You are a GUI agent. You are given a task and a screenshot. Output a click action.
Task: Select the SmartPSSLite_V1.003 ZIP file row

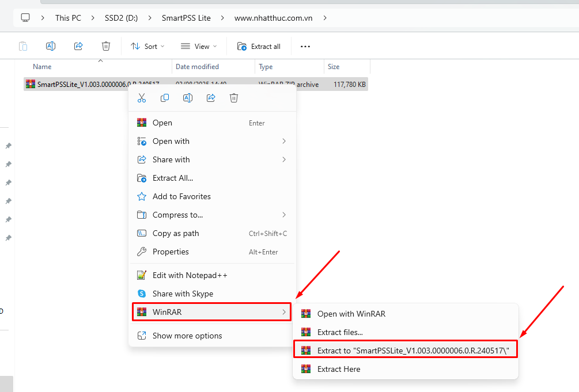[196, 84]
